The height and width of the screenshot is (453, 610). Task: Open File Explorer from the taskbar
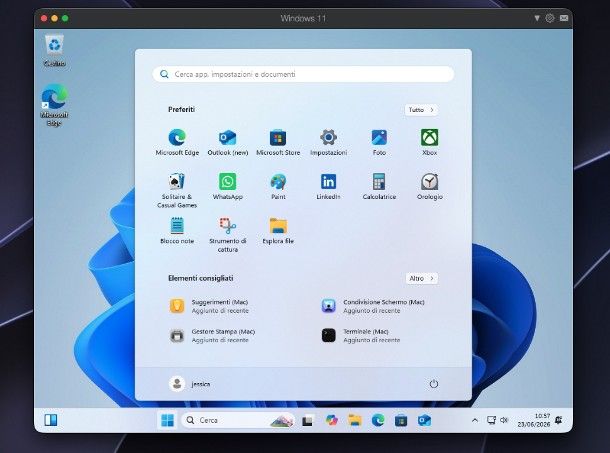tap(355, 420)
